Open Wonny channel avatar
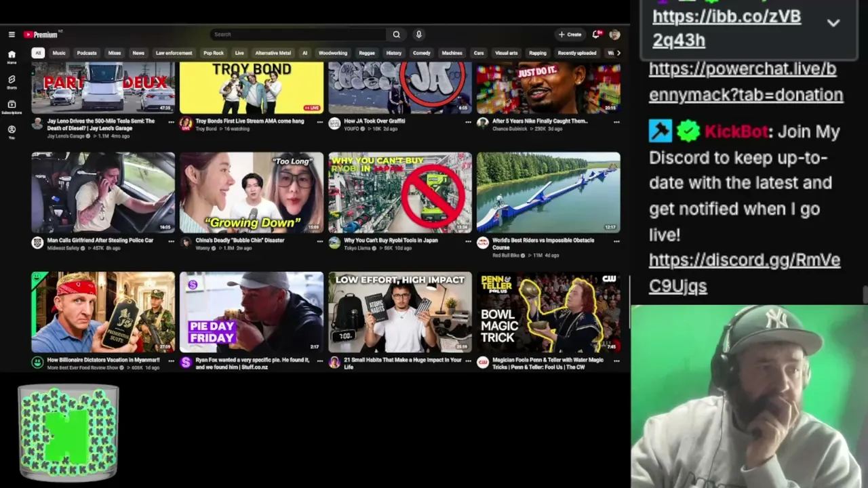This screenshot has width=868, height=488. pyautogui.click(x=186, y=243)
